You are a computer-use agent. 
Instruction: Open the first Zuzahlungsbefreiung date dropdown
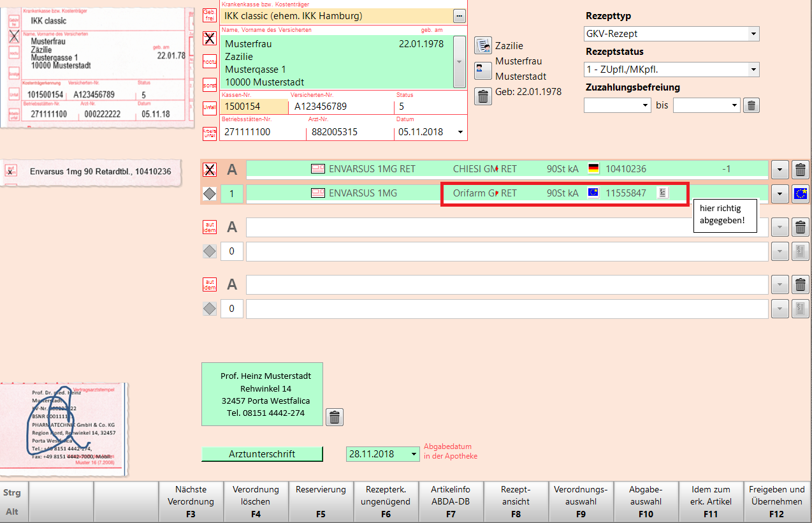point(645,105)
